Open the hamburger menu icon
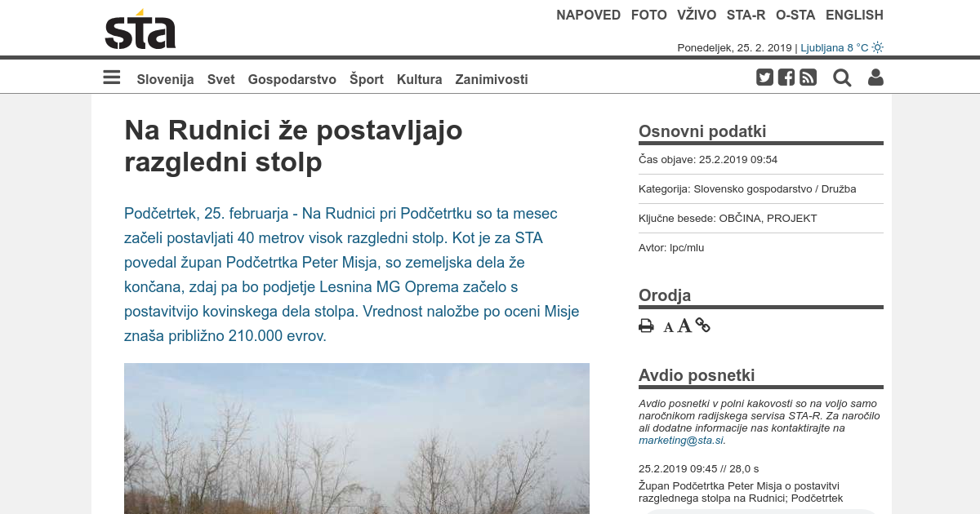The height and width of the screenshot is (514, 980). (112, 78)
